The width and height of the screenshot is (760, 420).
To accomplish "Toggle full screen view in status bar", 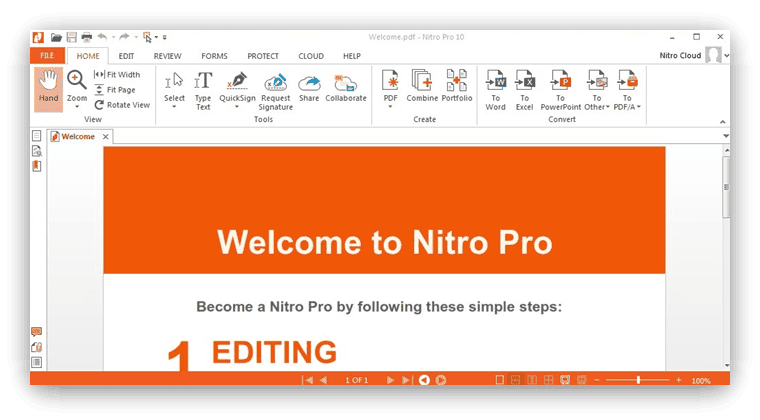I will (x=565, y=380).
